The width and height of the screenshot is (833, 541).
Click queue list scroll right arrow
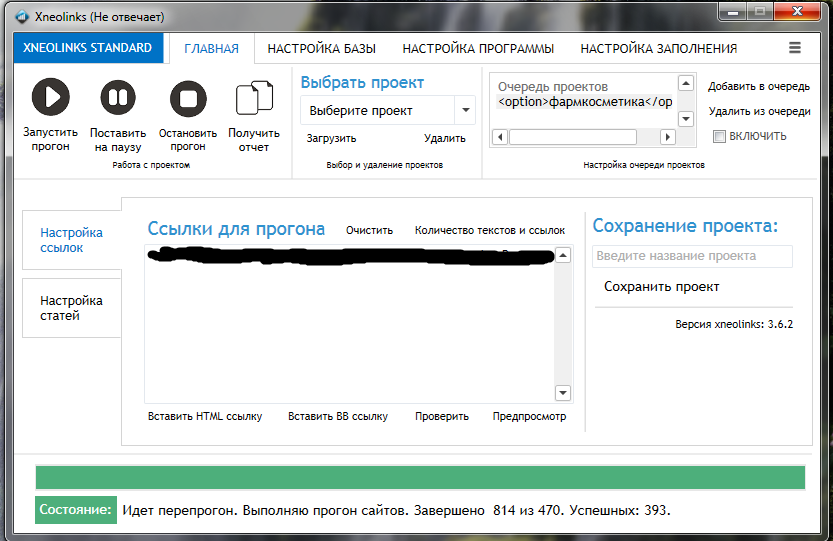point(668,137)
